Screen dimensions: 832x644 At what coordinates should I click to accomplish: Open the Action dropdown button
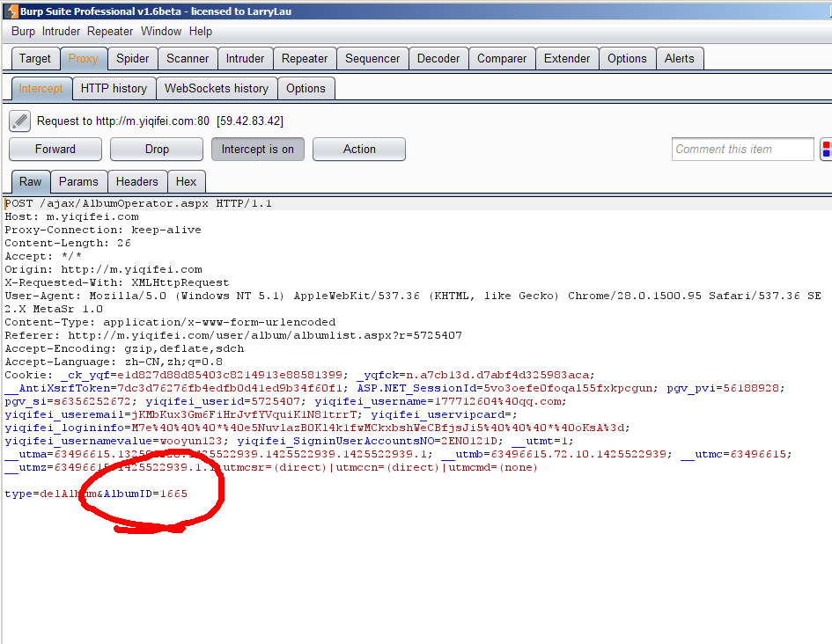pyautogui.click(x=359, y=149)
